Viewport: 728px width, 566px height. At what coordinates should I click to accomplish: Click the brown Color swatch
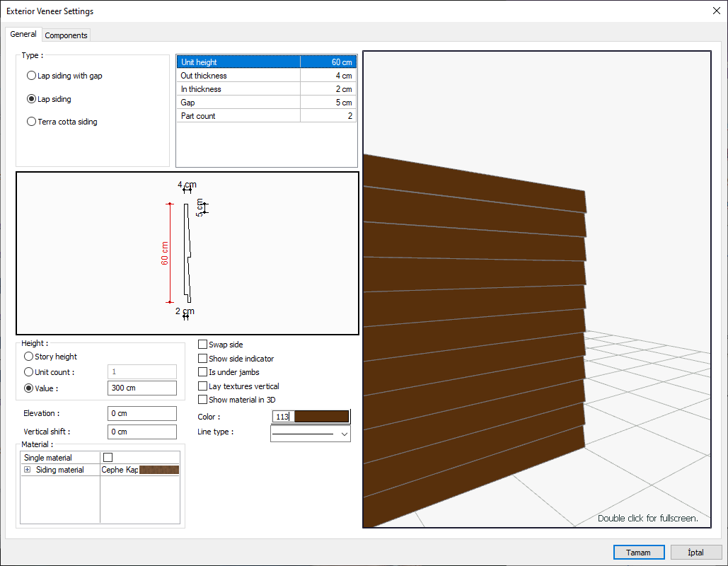(321, 417)
